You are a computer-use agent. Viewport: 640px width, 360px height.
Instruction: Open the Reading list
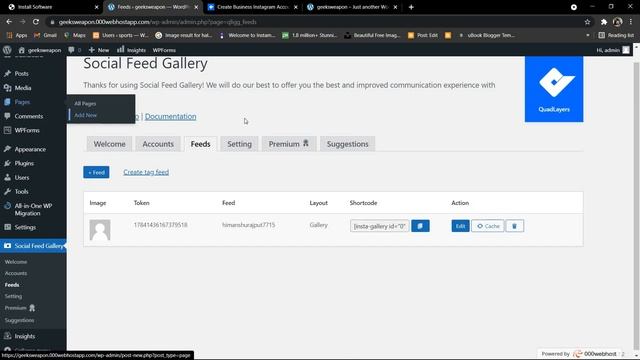click(x=616, y=36)
